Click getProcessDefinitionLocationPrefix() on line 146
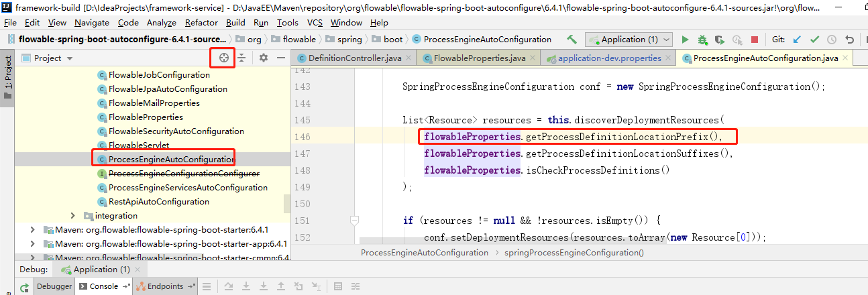Viewport: 868px width, 295px height. 621,137
